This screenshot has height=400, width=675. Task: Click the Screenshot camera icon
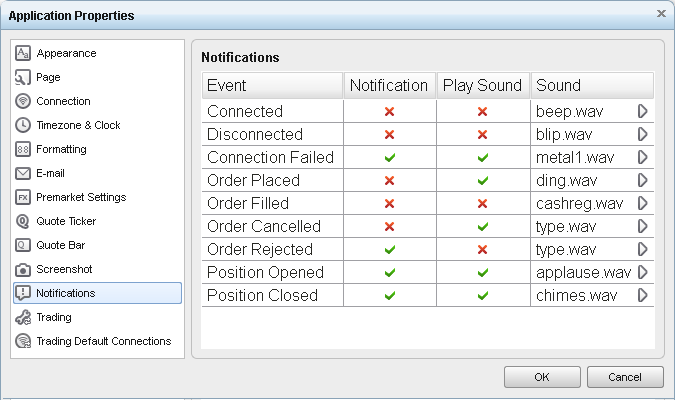click(x=23, y=269)
